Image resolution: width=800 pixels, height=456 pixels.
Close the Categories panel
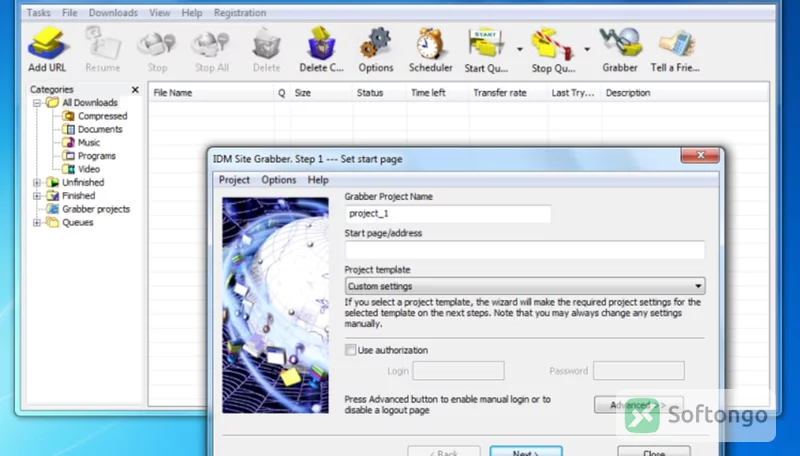135,90
